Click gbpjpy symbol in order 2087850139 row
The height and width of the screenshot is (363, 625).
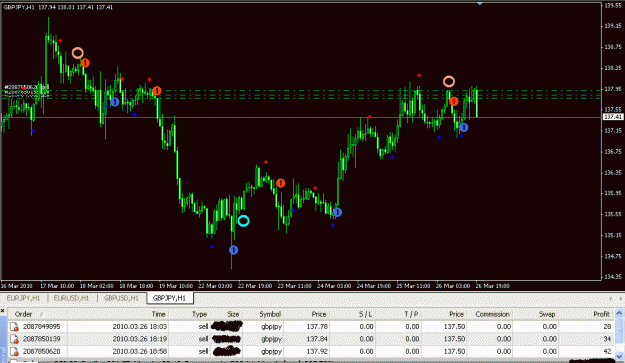coord(271,339)
